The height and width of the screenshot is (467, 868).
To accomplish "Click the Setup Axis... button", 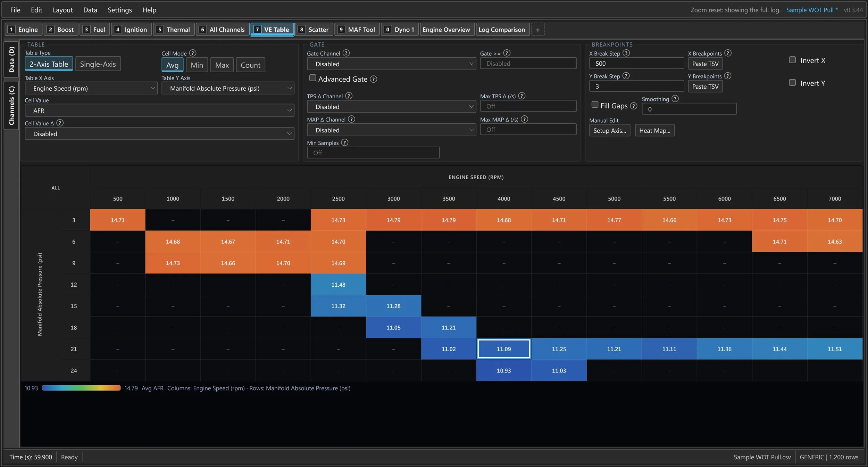I will 610,130.
